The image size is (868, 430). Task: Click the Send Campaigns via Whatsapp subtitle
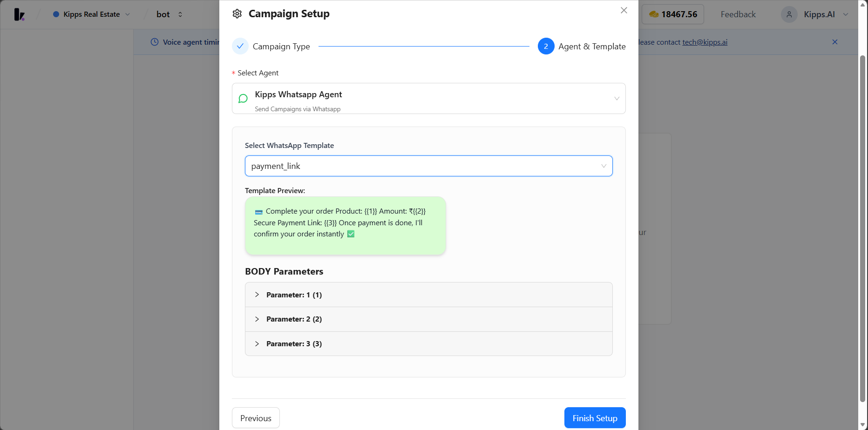coord(298,109)
